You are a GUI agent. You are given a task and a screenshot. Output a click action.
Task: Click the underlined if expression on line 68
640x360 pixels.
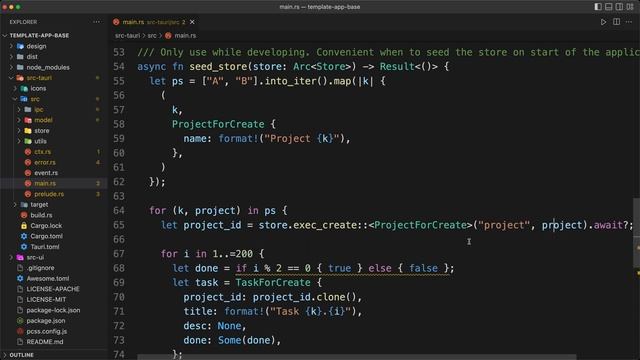point(344,268)
